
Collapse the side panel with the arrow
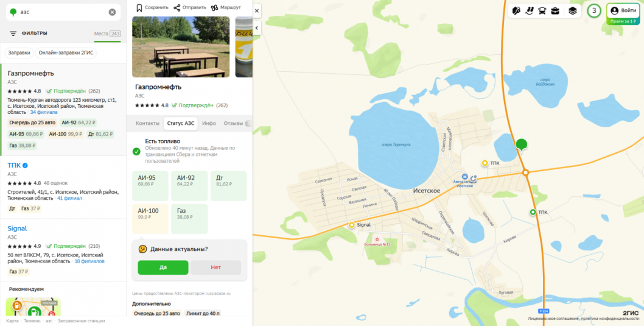257,28
